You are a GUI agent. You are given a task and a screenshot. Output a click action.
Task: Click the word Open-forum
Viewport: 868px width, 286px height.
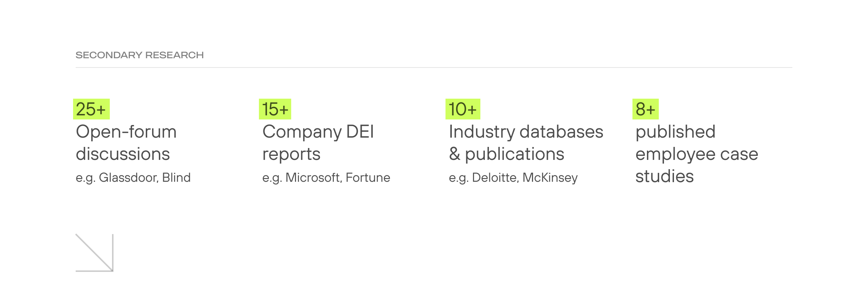point(126,132)
